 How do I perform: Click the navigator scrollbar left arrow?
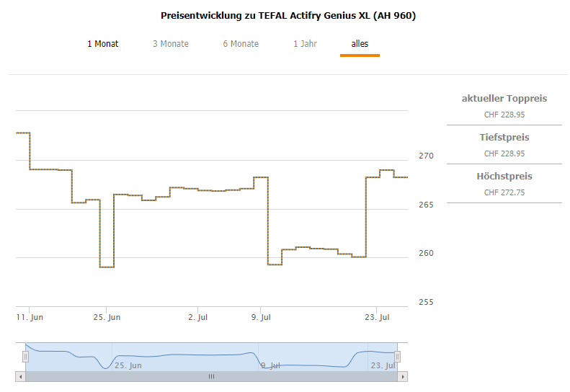20,376
